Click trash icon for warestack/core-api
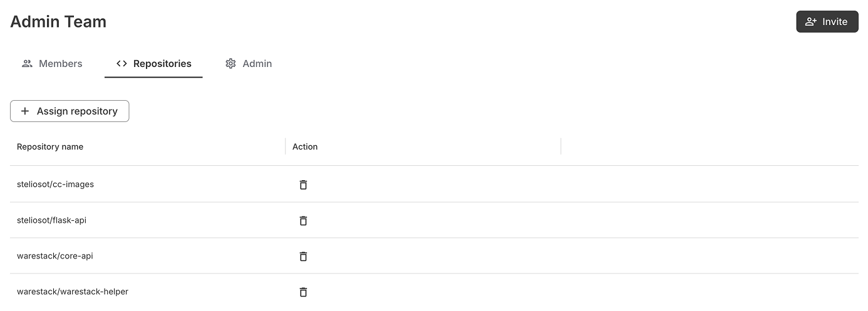Screen dimensions: 868x311 point(303,256)
